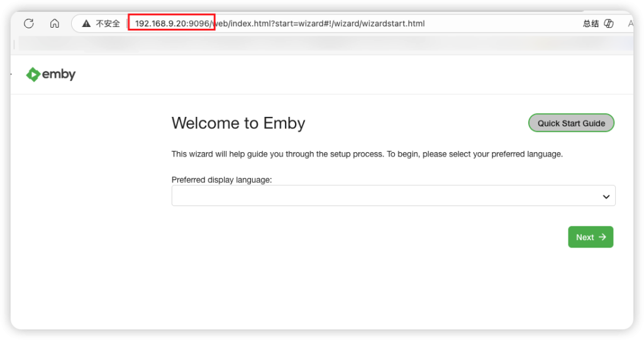
Task: Click the Emby logo in header
Action: [x=51, y=74]
